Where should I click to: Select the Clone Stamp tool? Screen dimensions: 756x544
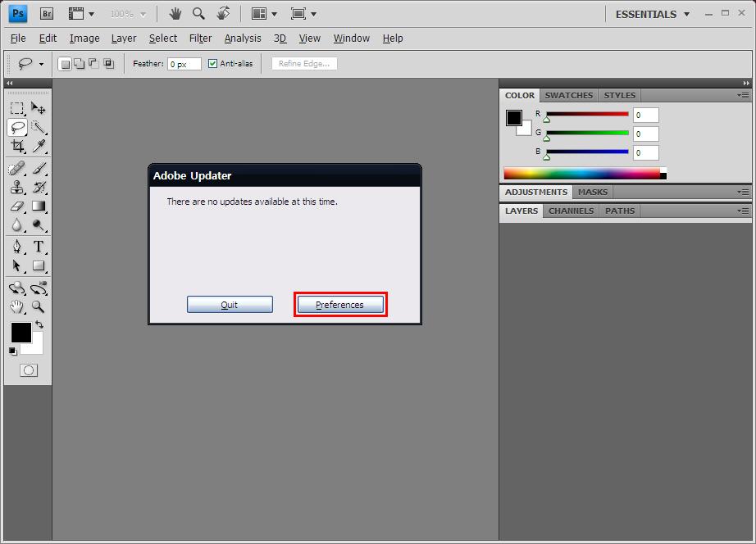click(17, 187)
